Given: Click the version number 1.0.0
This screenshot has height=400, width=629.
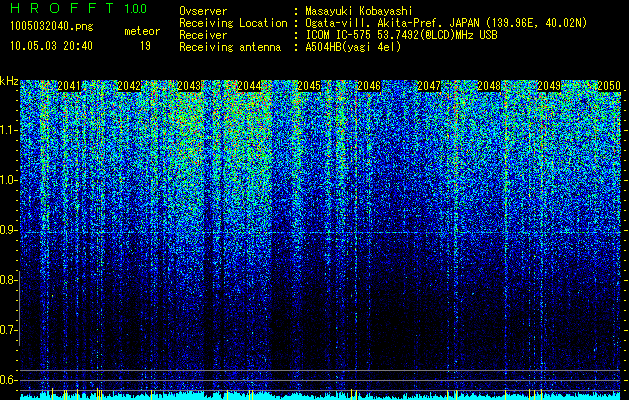Looking at the screenshot, I should tap(135, 8).
